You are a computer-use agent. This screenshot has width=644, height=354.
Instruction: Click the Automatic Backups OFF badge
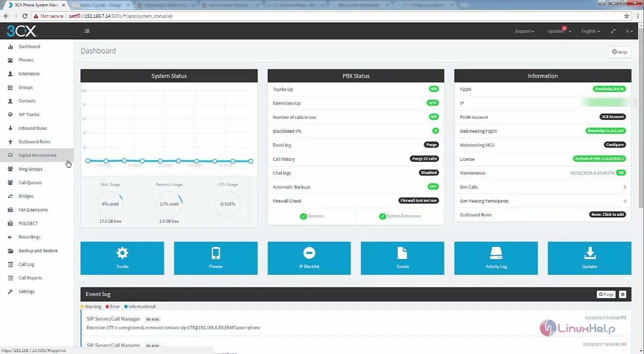coord(433,187)
